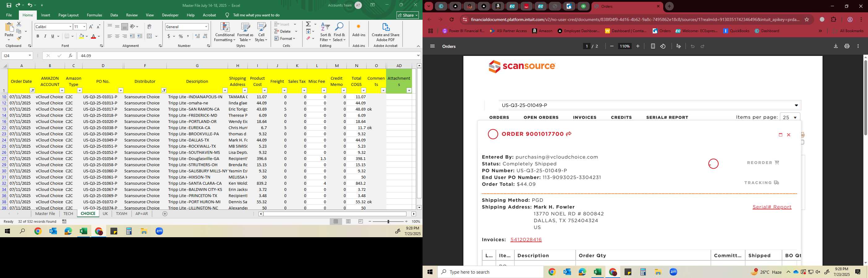Click PDF fit-to-page icon
Viewport: 868px width, 278px height.
[653, 46]
